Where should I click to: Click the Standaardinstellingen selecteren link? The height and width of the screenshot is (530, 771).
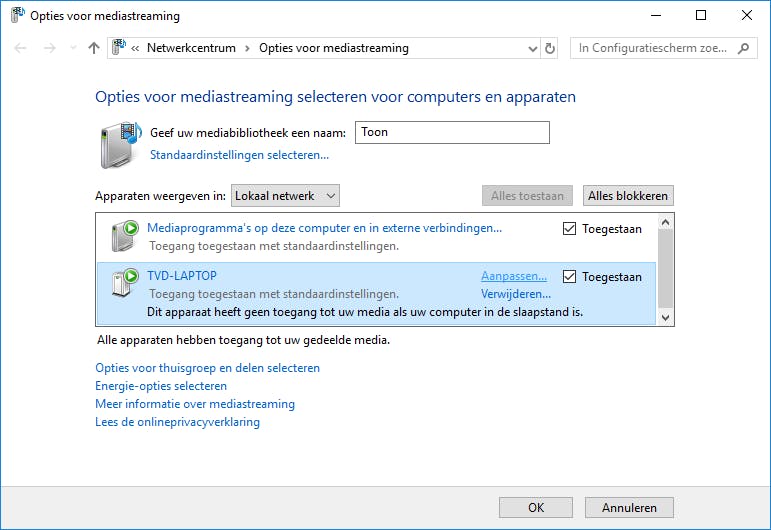click(239, 155)
